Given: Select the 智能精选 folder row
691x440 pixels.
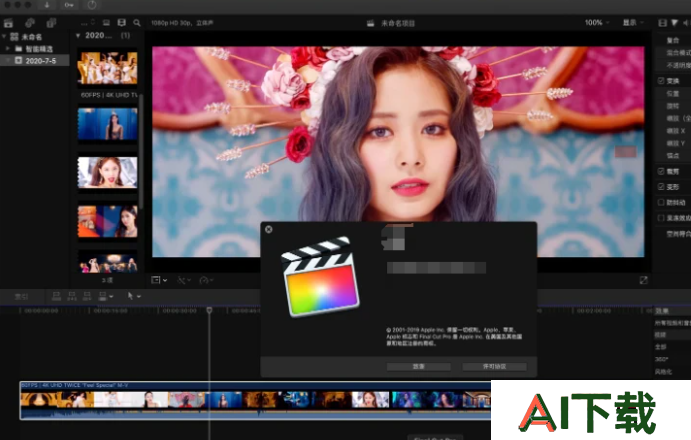Looking at the screenshot, I should click(x=35, y=48).
